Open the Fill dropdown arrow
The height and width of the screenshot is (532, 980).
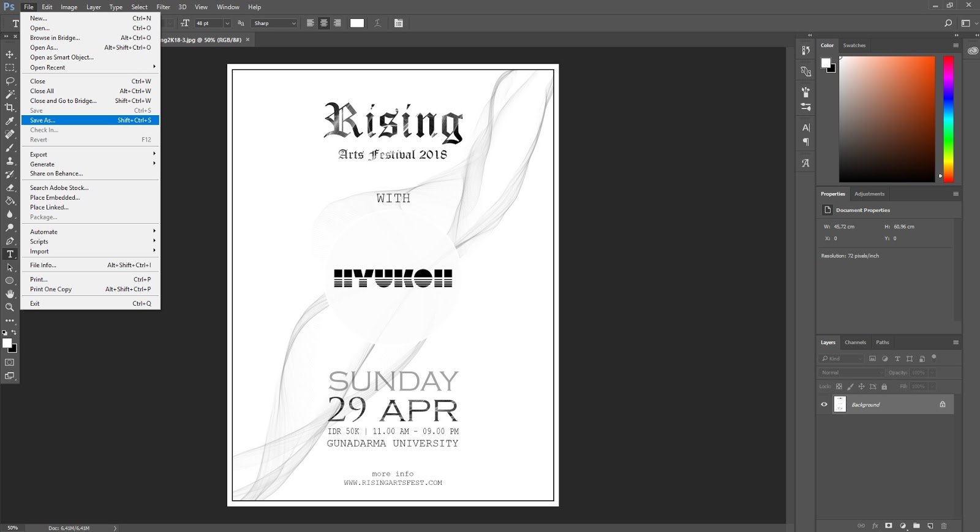pos(932,387)
